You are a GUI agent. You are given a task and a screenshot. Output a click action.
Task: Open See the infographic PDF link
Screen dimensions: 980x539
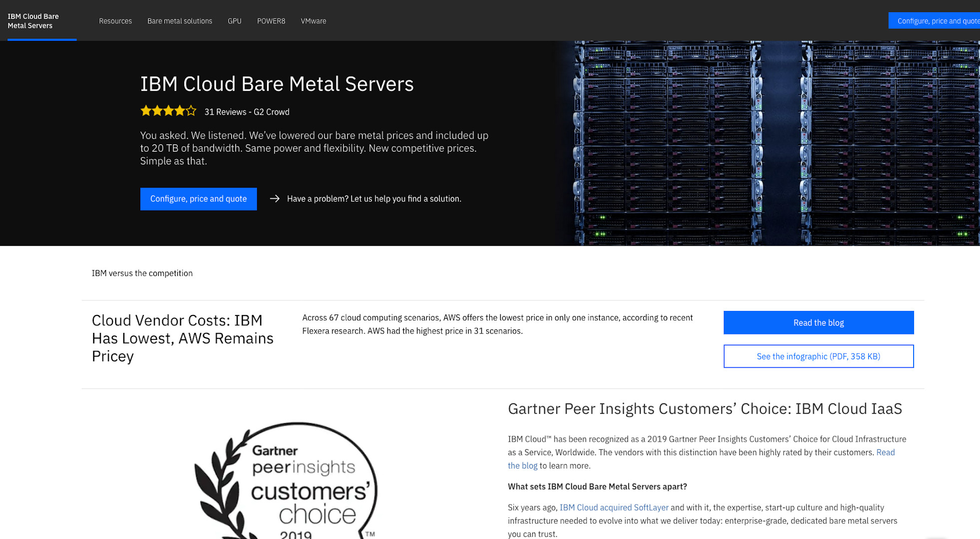click(818, 356)
